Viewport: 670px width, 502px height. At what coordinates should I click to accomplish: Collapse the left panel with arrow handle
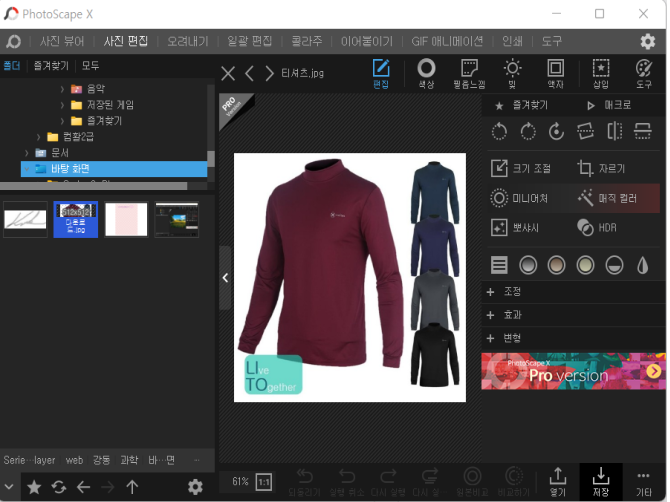click(x=225, y=278)
